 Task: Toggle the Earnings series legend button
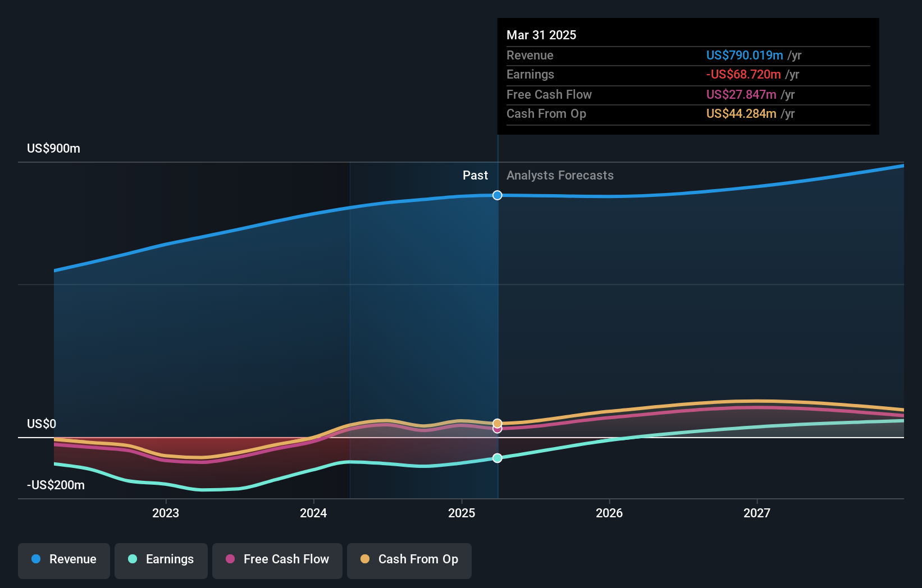[x=161, y=561]
